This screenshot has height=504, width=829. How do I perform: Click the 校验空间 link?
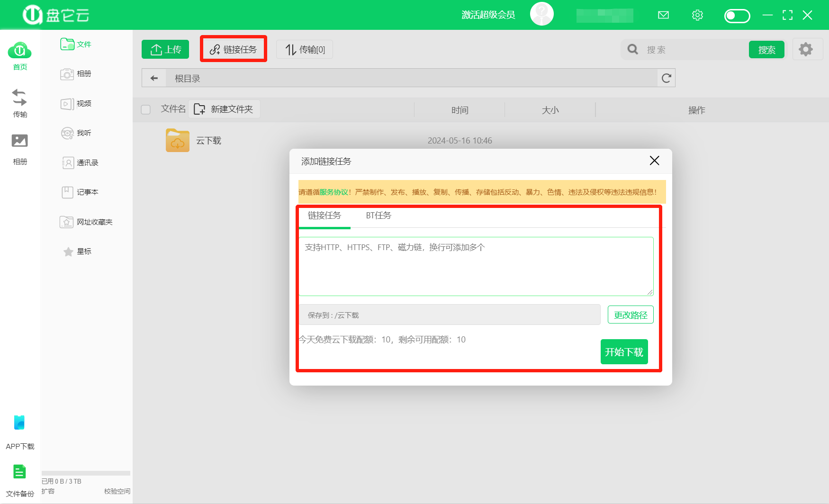(117, 491)
